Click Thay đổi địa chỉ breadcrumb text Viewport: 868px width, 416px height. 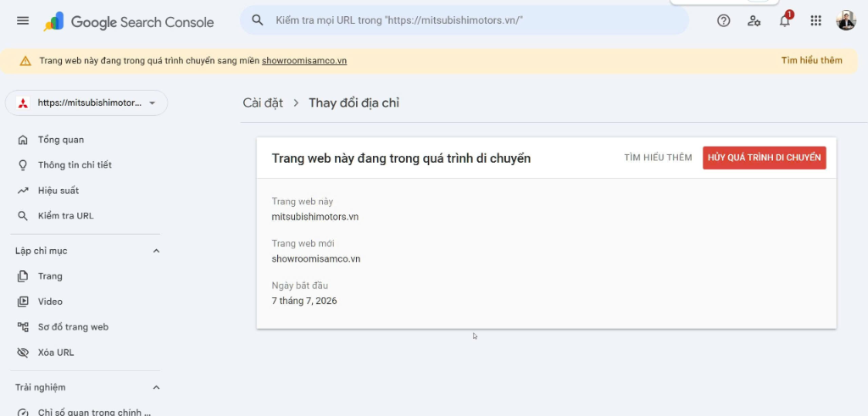pos(354,103)
